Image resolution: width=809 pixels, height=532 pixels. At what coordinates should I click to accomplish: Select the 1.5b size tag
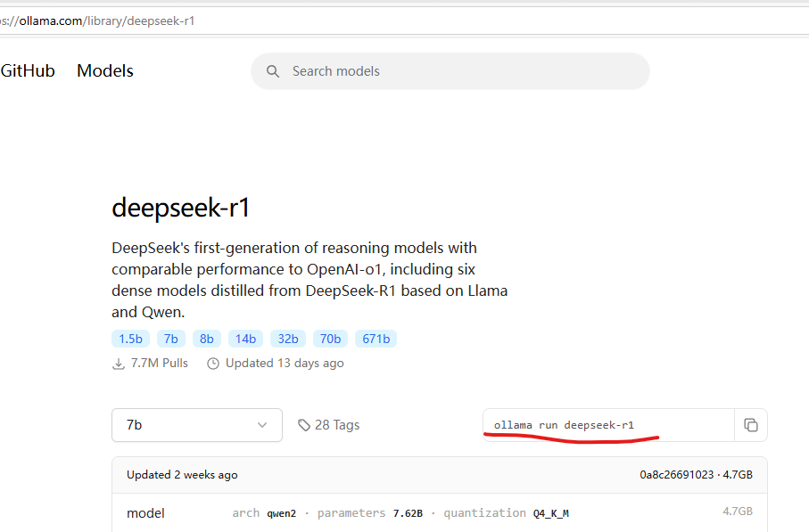tap(130, 339)
